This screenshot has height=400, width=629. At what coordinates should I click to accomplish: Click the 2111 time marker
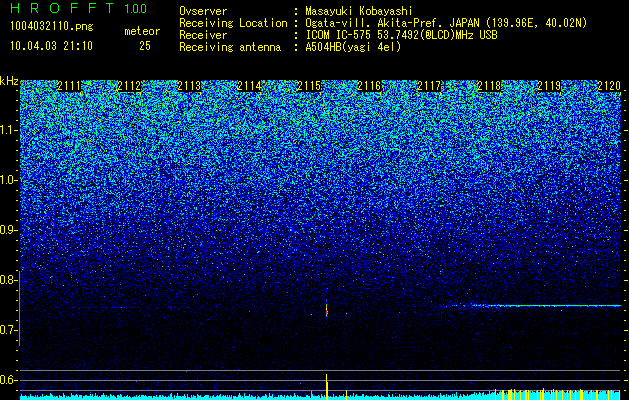[69, 86]
